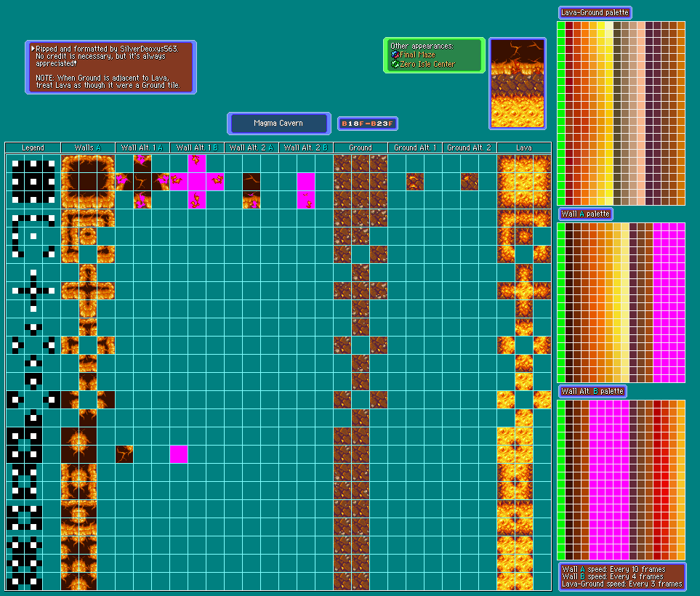
Task: Open the Final Maze link
Action: (417, 55)
